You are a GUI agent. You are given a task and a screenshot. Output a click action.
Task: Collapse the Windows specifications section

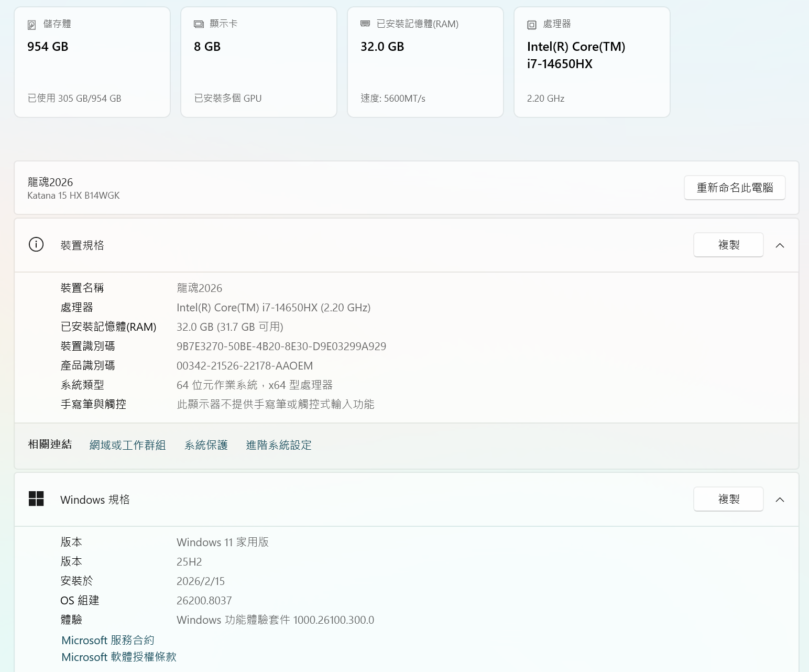[780, 500]
